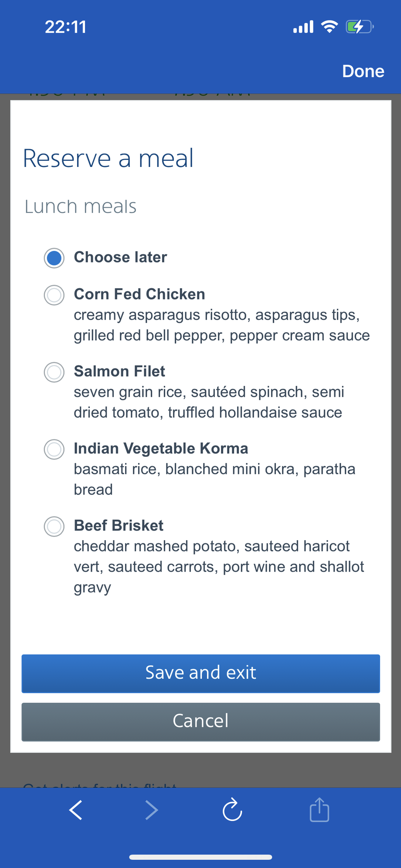Click the Reserve a meal heading
The image size is (401, 868).
pyautogui.click(x=108, y=158)
